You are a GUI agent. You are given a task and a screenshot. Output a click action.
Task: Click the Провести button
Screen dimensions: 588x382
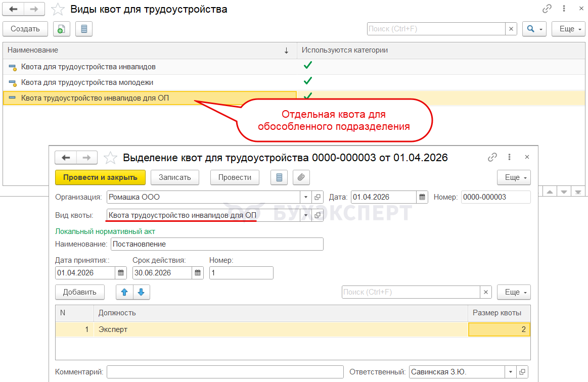pos(235,177)
